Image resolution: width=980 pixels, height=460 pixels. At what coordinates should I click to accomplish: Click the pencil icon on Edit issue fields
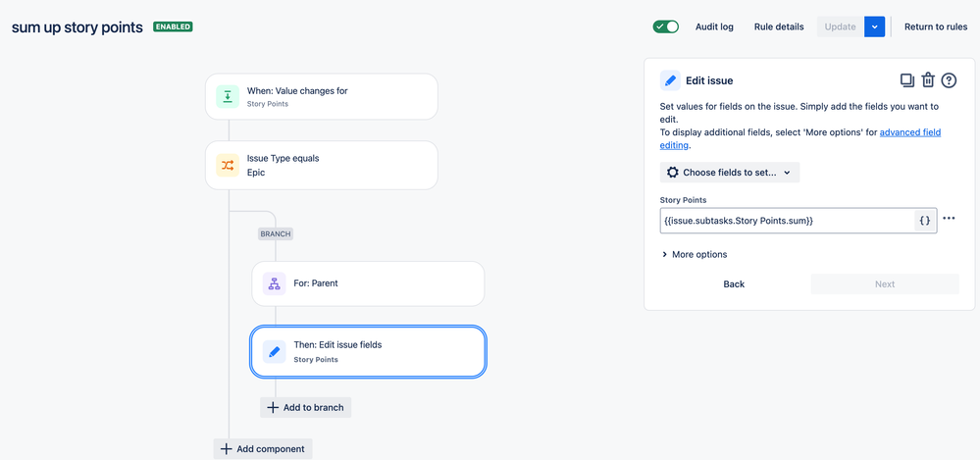[274, 352]
